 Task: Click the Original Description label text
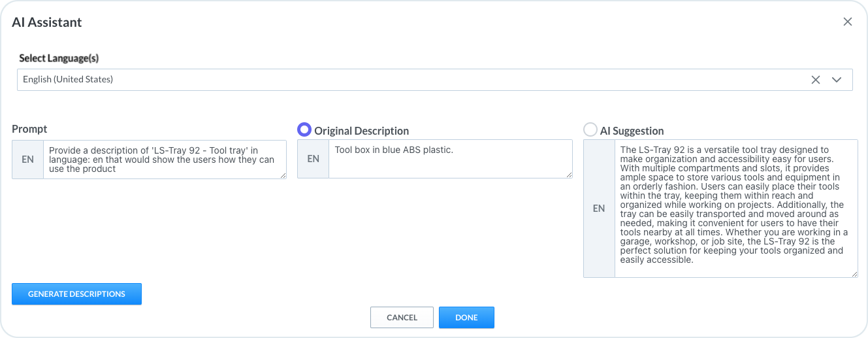361,131
